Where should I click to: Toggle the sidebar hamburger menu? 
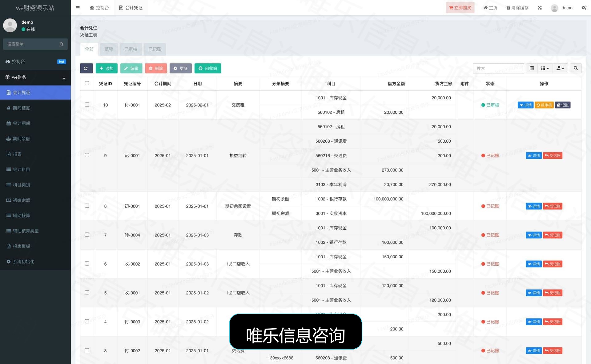tap(78, 8)
